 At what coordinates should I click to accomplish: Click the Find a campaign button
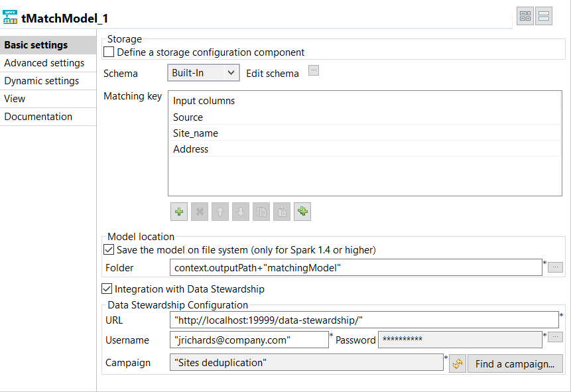tap(515, 363)
